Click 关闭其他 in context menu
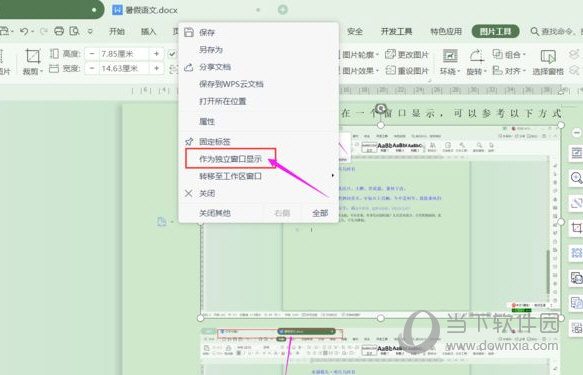The height and width of the screenshot is (375, 583). coord(215,213)
